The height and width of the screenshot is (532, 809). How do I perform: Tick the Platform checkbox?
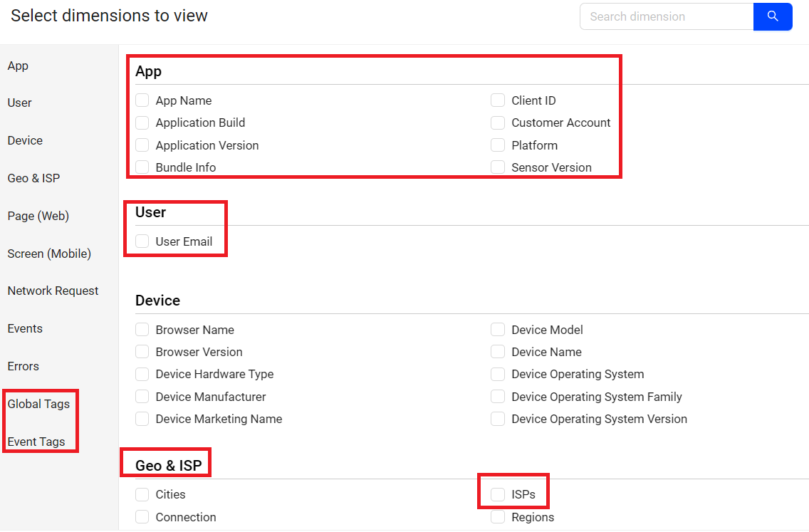[498, 145]
